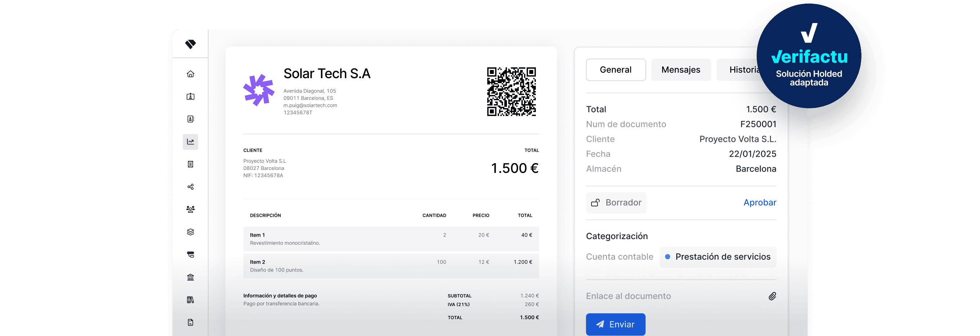Click the invoice QR code

(511, 91)
